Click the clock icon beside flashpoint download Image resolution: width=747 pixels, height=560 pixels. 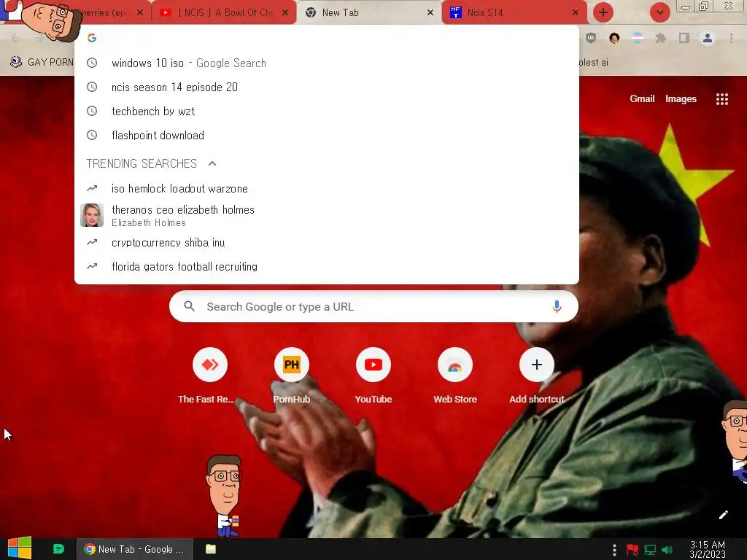92,135
